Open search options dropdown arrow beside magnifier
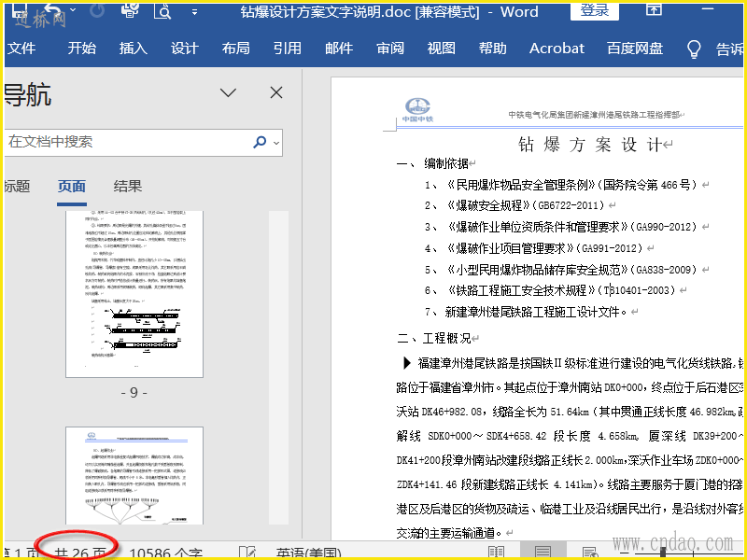This screenshot has width=747, height=560. (x=275, y=143)
